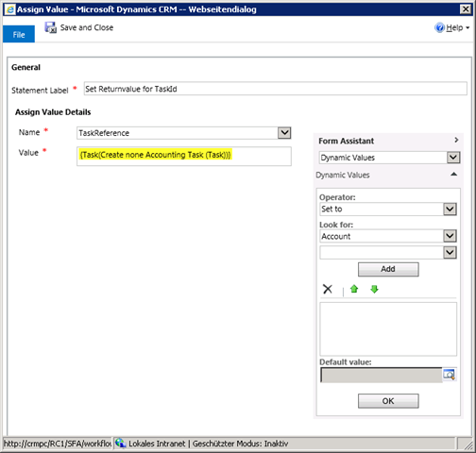Viewport: 476px width, 453px height.
Task: Collapse the Form Assistant pane arrow
Action: pyautogui.click(x=456, y=140)
